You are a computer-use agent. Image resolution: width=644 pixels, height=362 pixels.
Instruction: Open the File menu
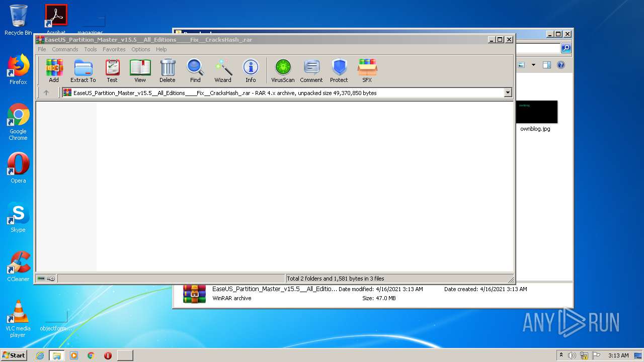coord(42,49)
